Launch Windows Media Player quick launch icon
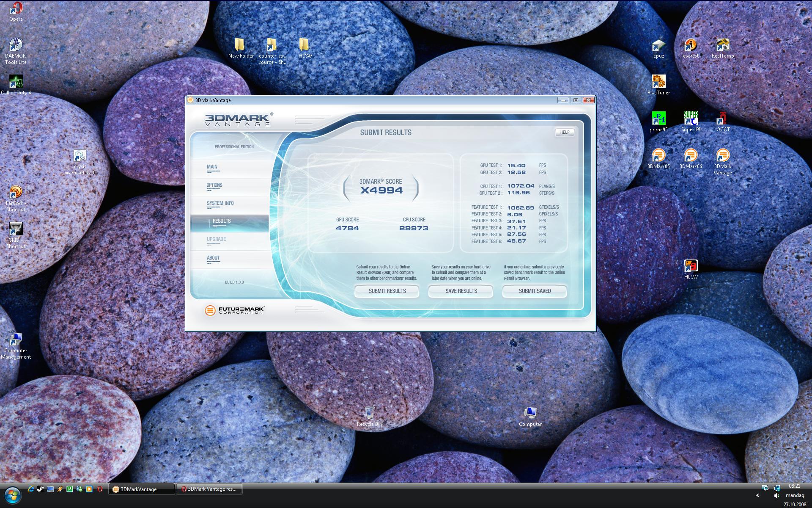This screenshot has width=812, height=508. pyautogui.click(x=89, y=489)
